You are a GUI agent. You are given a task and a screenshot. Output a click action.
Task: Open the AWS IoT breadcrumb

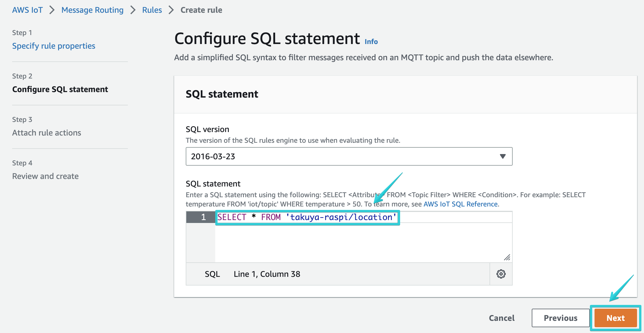pos(27,10)
